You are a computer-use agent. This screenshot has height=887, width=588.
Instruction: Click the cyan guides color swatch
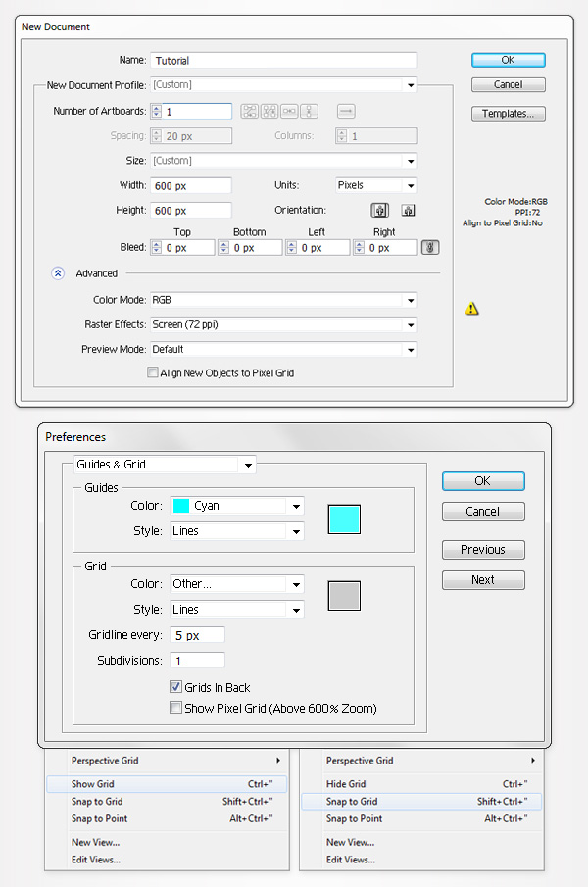pyautogui.click(x=344, y=519)
